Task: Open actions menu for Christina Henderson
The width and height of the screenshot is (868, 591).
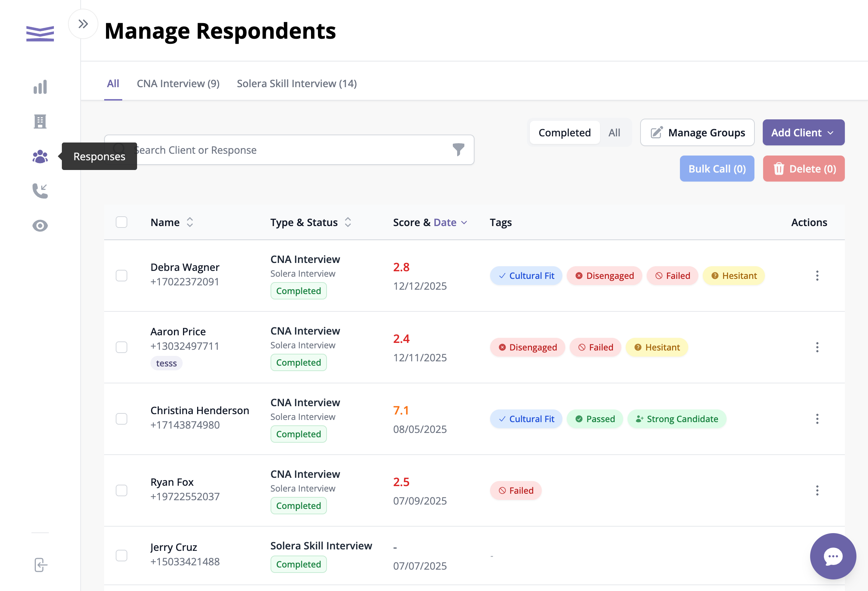Action: coord(817,419)
